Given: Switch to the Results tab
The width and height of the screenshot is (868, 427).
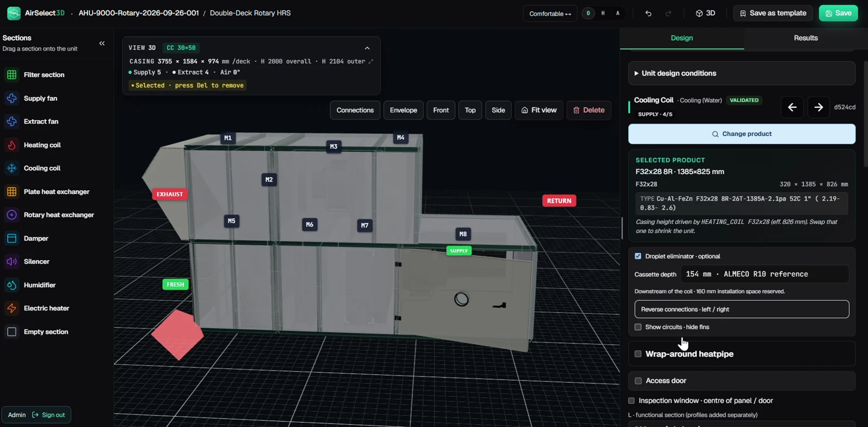Looking at the screenshot, I should [806, 38].
